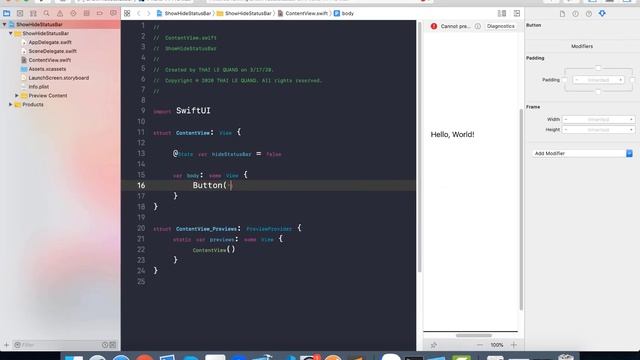The height and width of the screenshot is (360, 640).
Task: Click the related items grid icon
Action: pos(127,13)
